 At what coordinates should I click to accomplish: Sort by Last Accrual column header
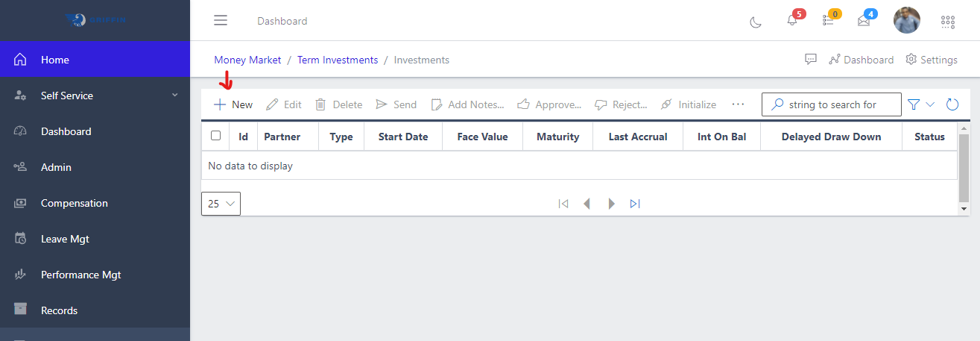coord(638,137)
